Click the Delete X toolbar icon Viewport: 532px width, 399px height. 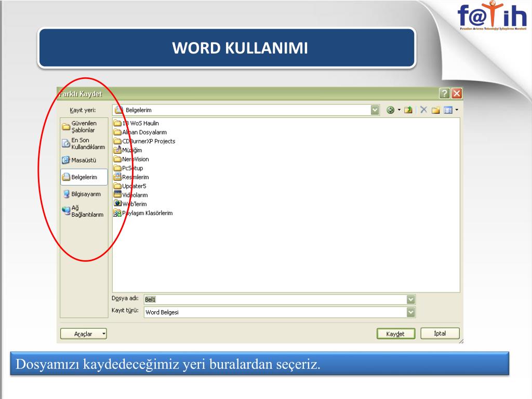pos(423,110)
